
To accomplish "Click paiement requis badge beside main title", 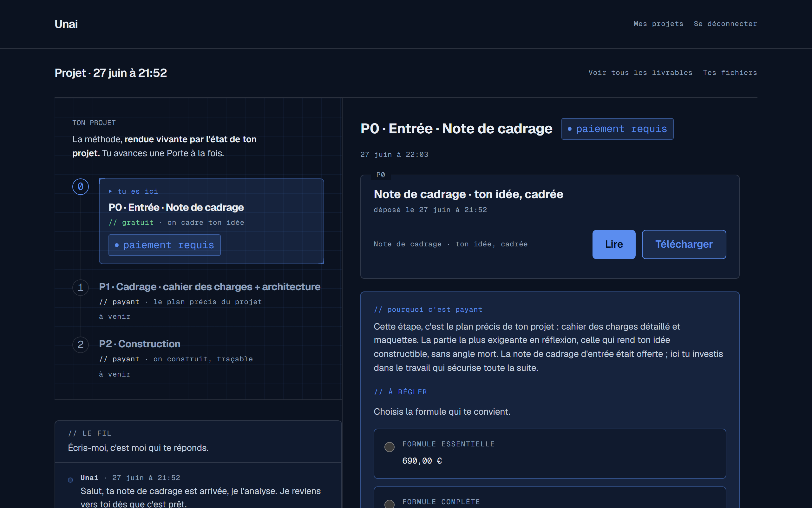I will 617,129.
